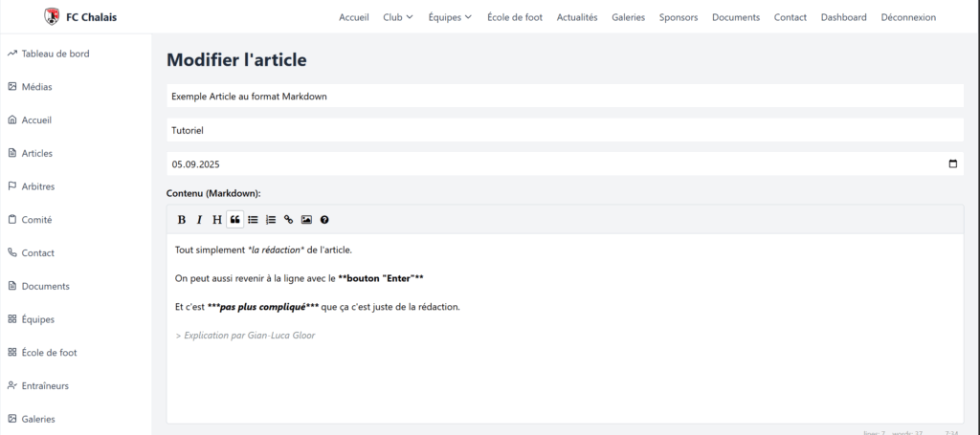Toggle bold formatting in editor toolbar
The width and height of the screenshot is (980, 435).
pyautogui.click(x=181, y=220)
